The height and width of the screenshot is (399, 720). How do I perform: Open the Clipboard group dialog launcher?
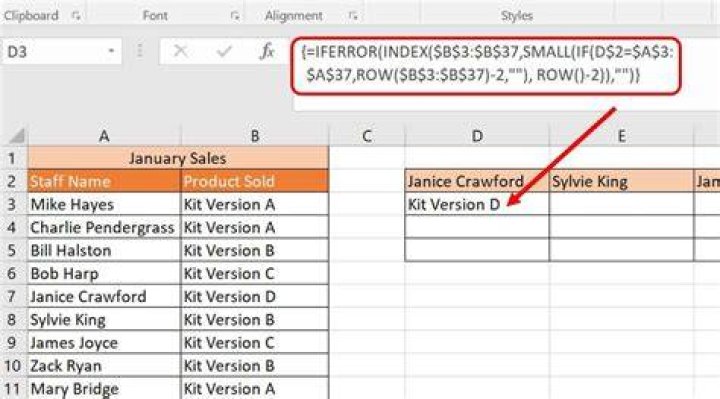point(76,16)
